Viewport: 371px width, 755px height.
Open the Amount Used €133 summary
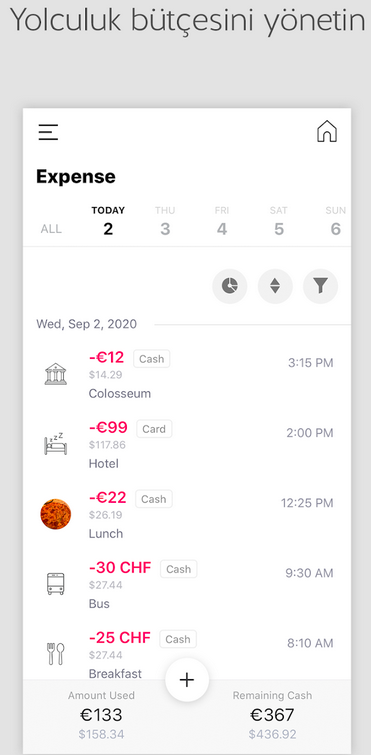[101, 716]
